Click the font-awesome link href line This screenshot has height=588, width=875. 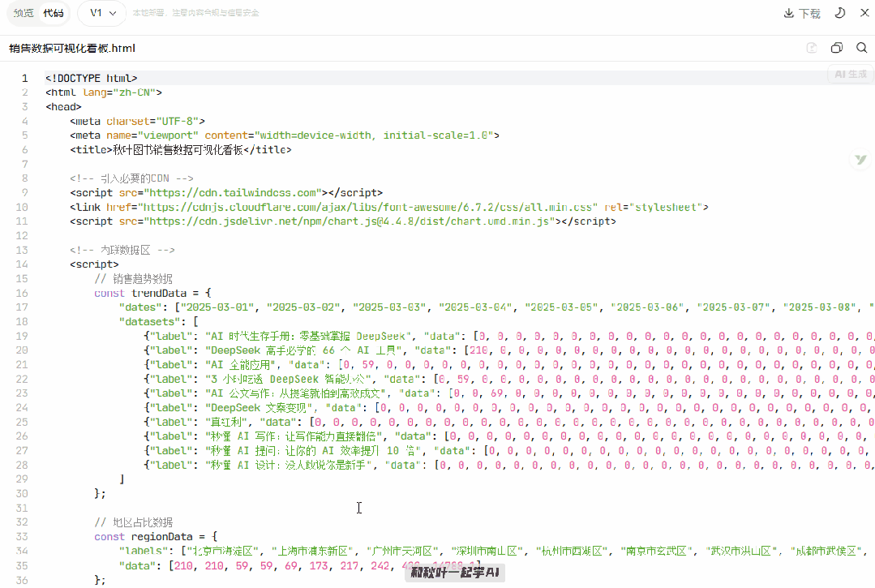(x=389, y=207)
